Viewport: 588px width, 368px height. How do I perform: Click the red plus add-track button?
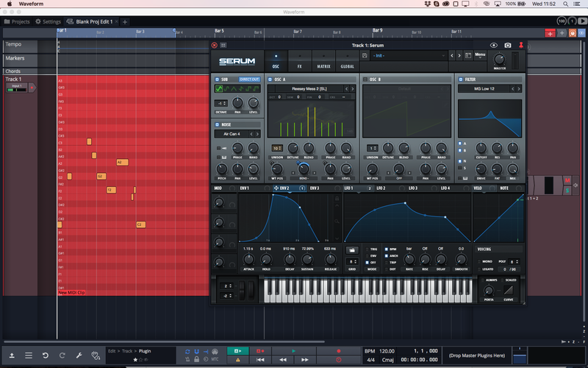click(550, 33)
